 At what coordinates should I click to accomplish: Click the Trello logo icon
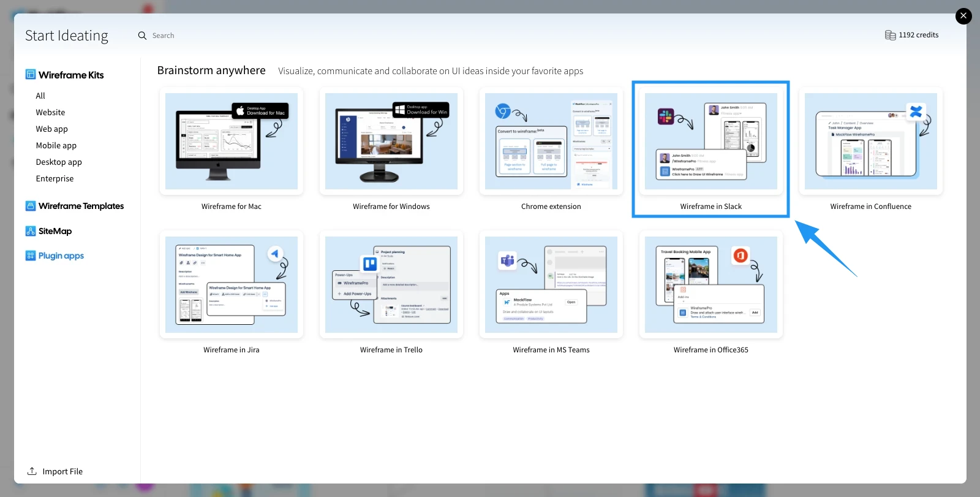coord(370,264)
